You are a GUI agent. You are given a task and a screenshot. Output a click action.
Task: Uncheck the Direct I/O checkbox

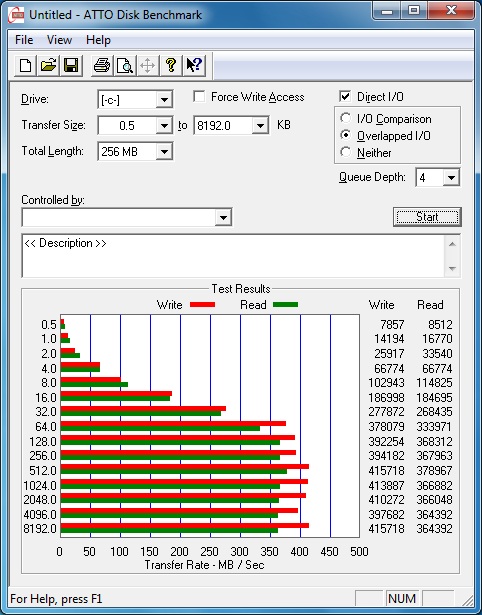pos(345,96)
